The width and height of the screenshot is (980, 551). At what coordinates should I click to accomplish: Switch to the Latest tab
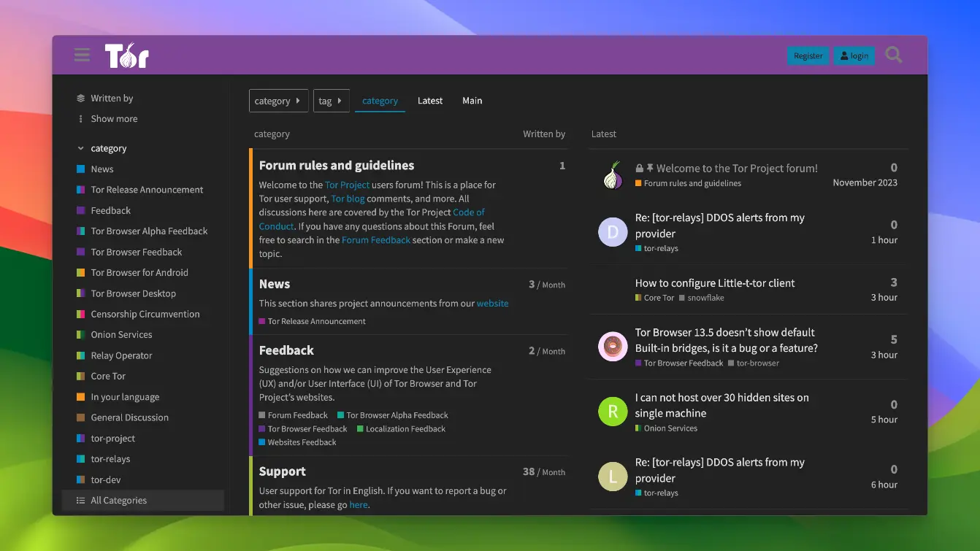(x=429, y=100)
